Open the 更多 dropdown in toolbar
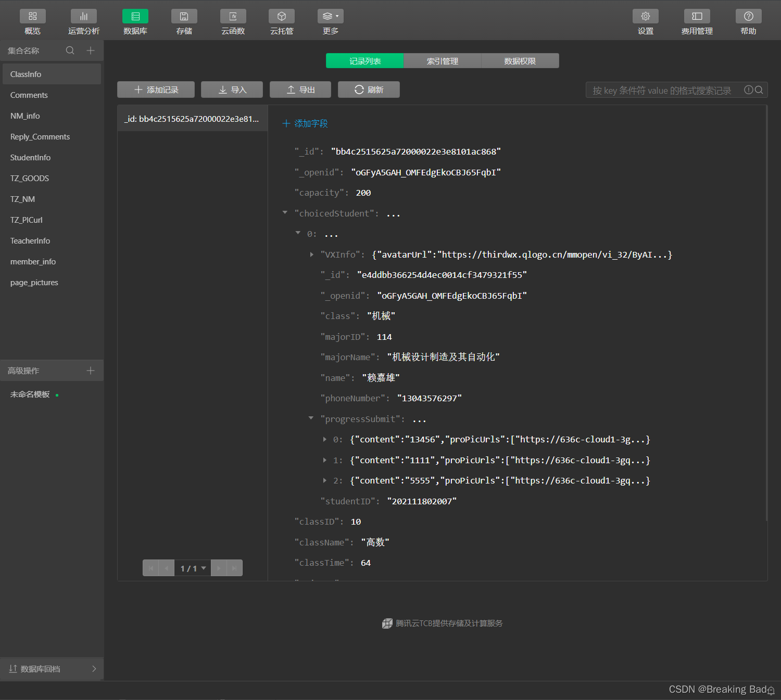Viewport: 781px width, 700px height. pos(331,16)
